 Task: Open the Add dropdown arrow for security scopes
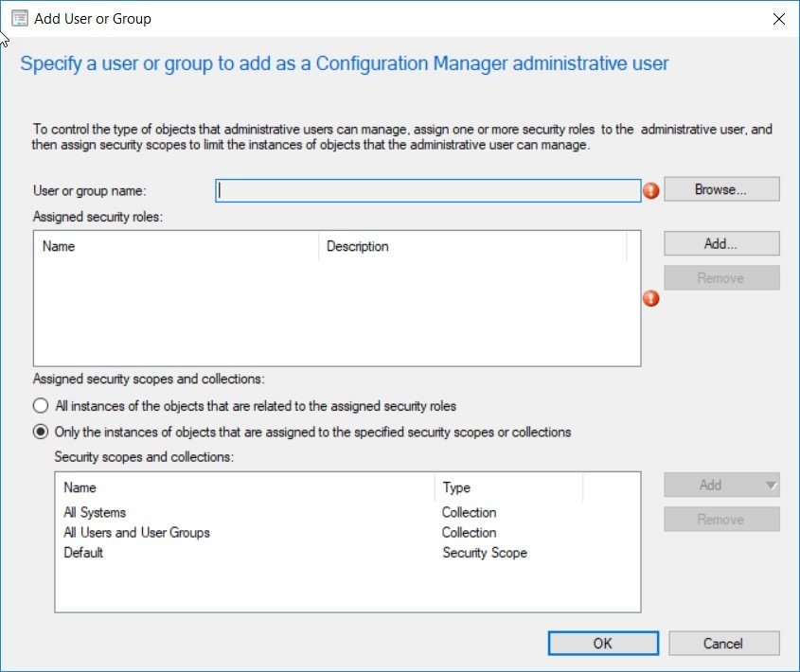click(772, 485)
